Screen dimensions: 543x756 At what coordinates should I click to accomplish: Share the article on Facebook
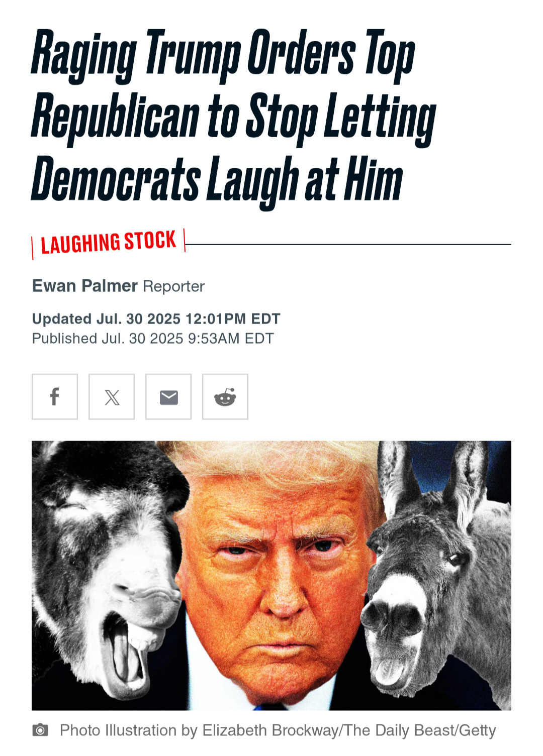click(x=55, y=396)
